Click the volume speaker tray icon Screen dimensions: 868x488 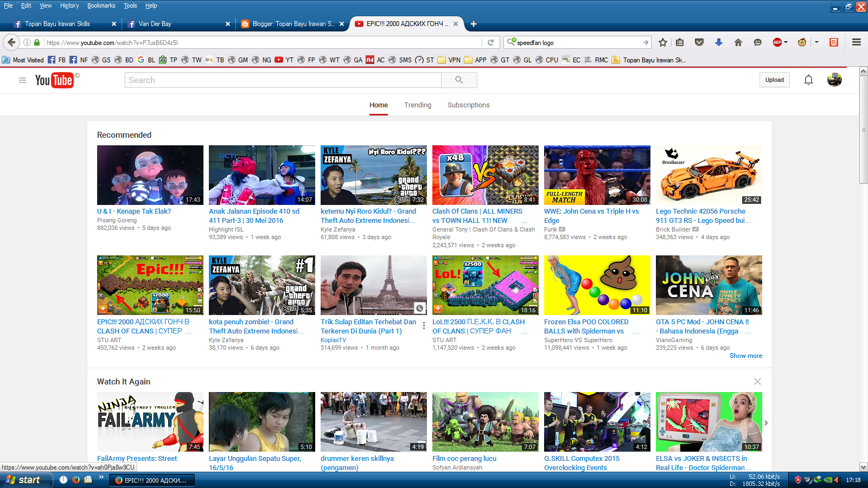coord(837,480)
